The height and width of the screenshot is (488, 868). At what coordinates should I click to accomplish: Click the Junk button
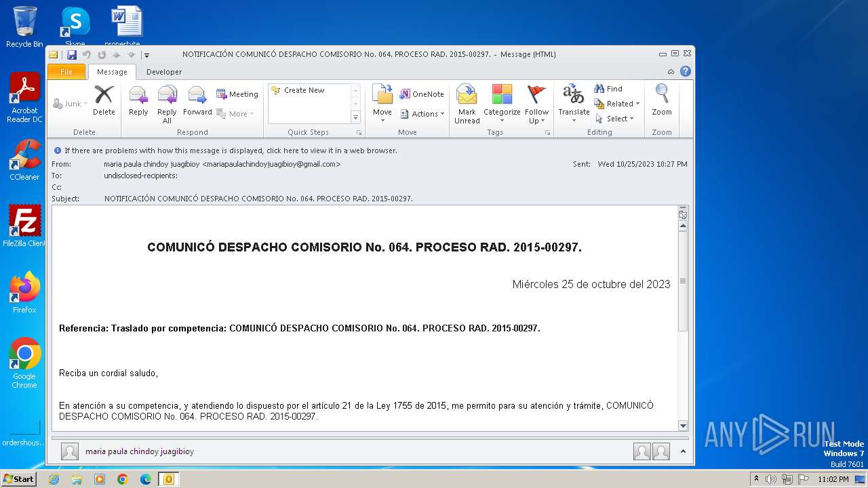(71, 104)
